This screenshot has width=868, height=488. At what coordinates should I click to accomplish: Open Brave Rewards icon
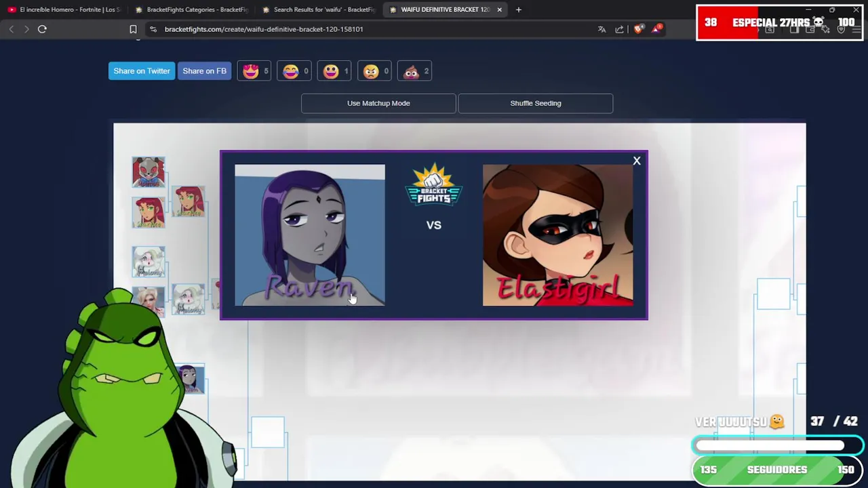(x=656, y=28)
